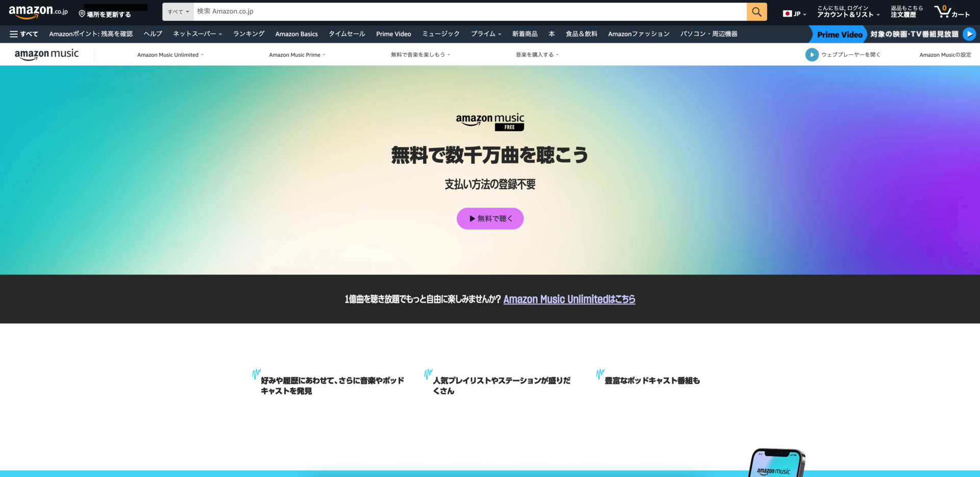
Task: Follow the Amazon Music Unlimitedはこちら link
Action: click(569, 299)
